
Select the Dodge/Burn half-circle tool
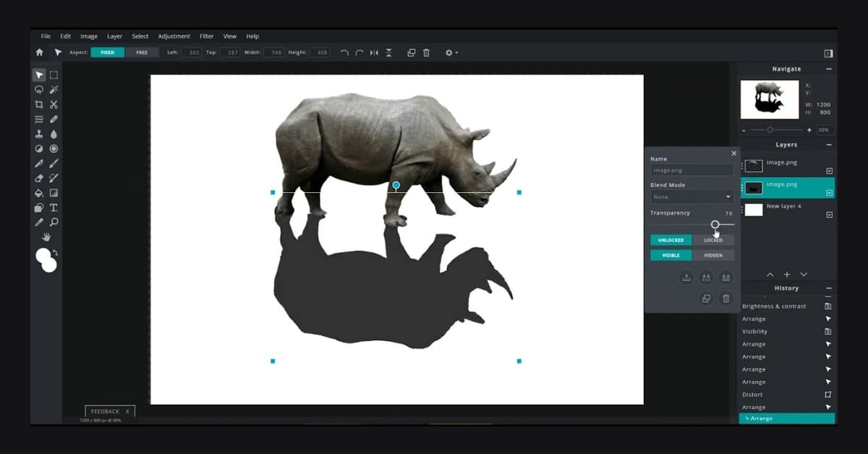[39, 149]
